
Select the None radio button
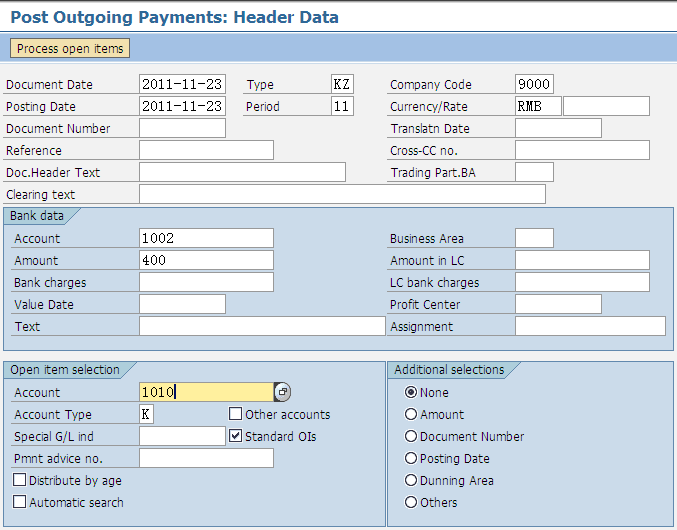pos(411,392)
